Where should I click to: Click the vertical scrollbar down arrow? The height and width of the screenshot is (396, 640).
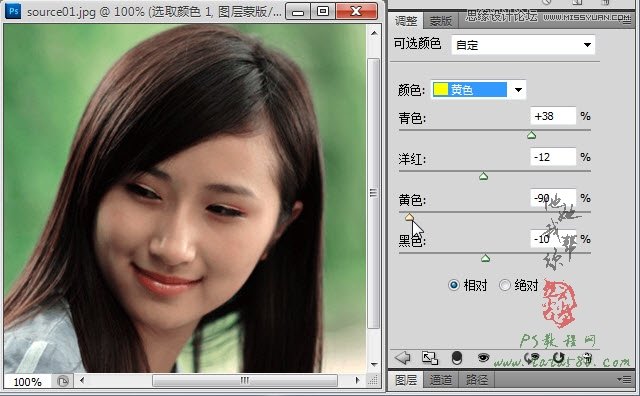(x=374, y=365)
